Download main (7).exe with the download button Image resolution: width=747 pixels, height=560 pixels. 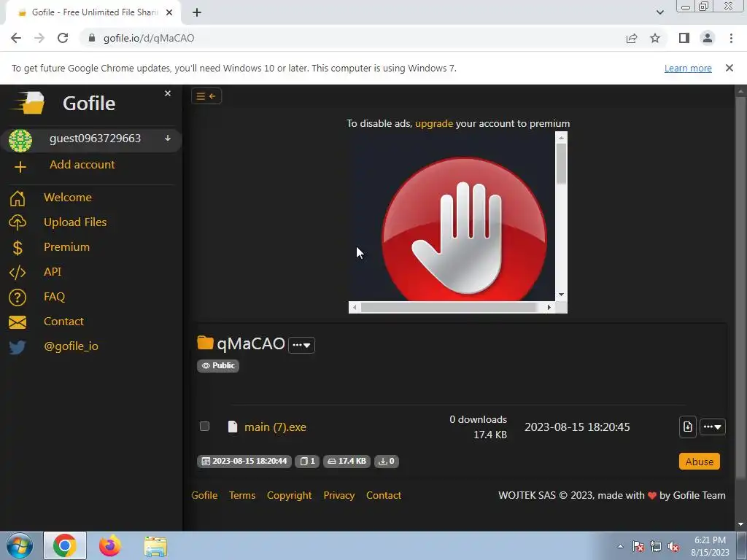tap(687, 427)
